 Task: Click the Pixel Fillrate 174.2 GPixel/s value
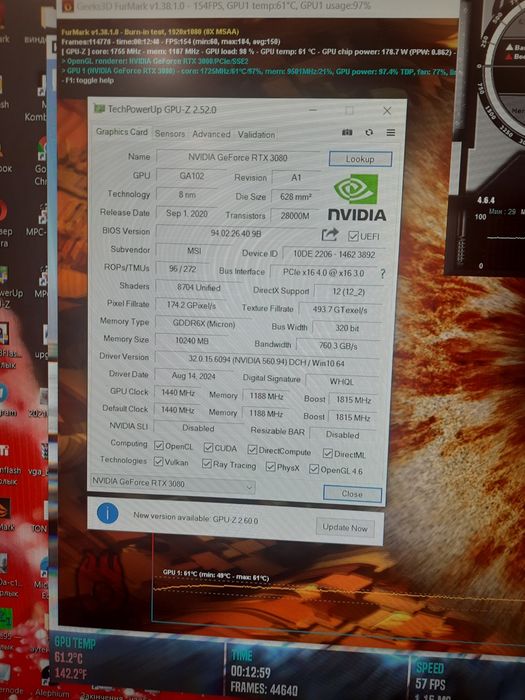[x=191, y=305]
